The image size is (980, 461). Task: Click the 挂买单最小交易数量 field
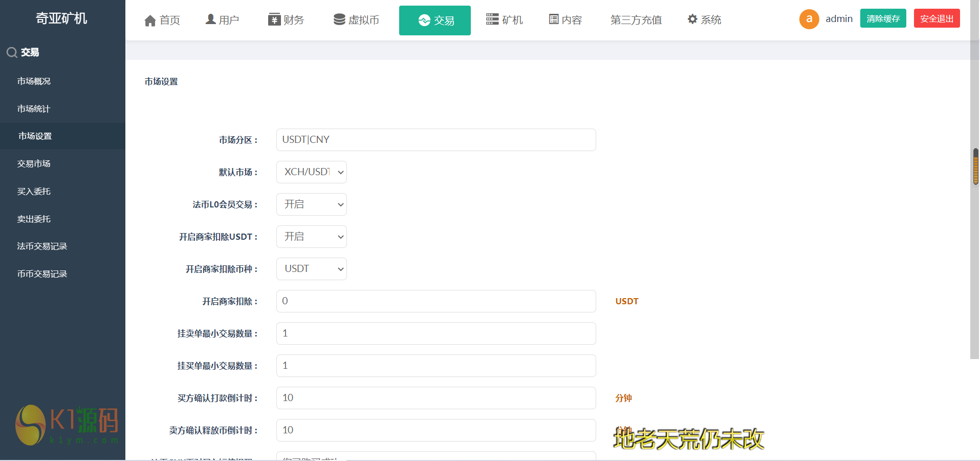click(436, 366)
